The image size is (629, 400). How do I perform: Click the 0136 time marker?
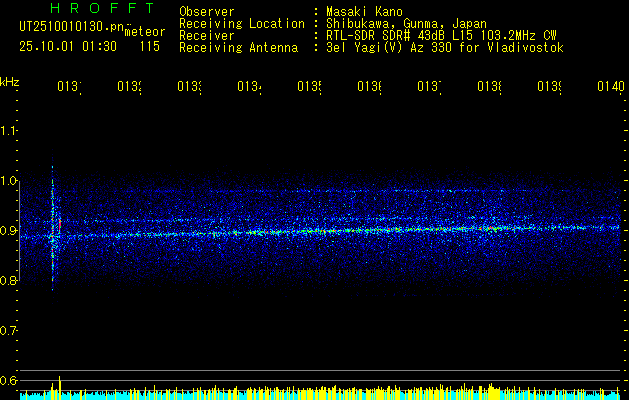pyautogui.click(x=369, y=86)
